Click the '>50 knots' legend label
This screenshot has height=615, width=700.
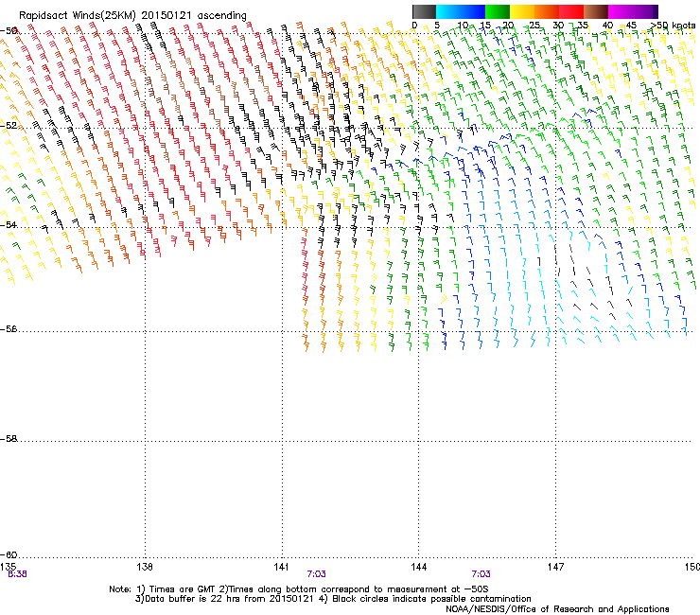click(x=674, y=26)
